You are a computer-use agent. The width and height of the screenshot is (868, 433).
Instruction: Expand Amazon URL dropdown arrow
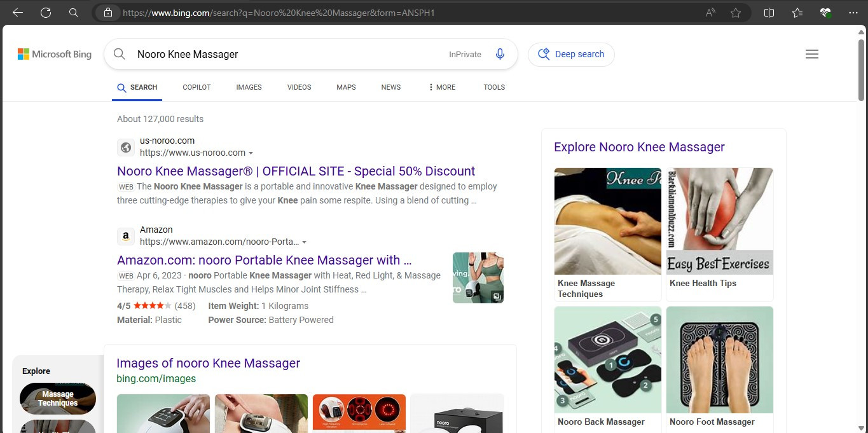click(x=305, y=242)
